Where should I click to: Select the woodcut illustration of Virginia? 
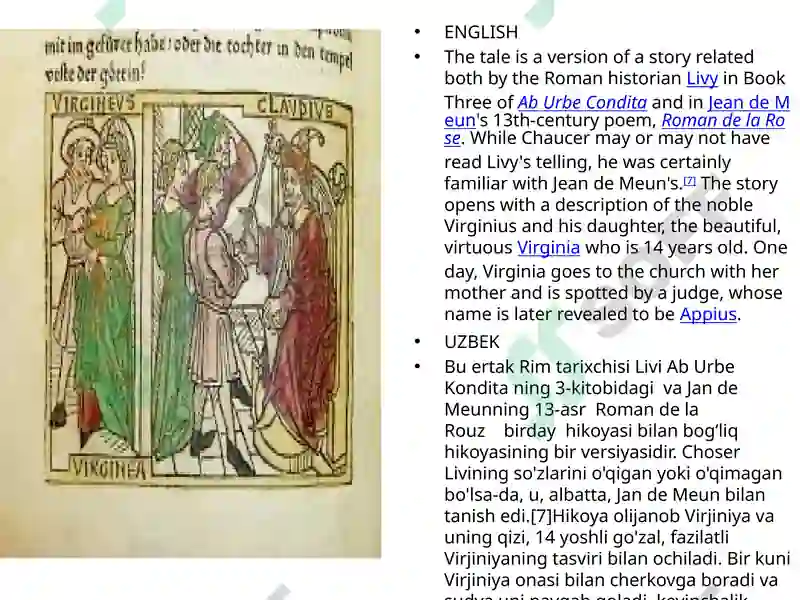click(190, 293)
